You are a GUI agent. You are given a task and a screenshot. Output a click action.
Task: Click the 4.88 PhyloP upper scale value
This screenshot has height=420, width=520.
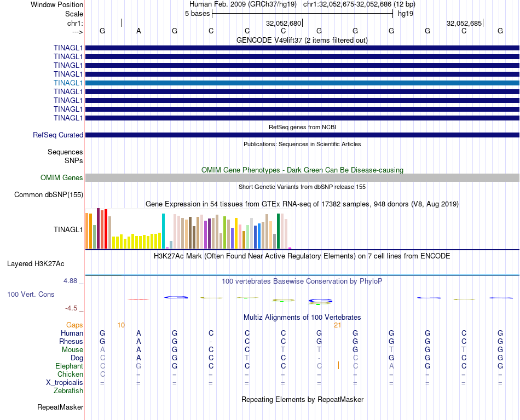click(x=70, y=281)
